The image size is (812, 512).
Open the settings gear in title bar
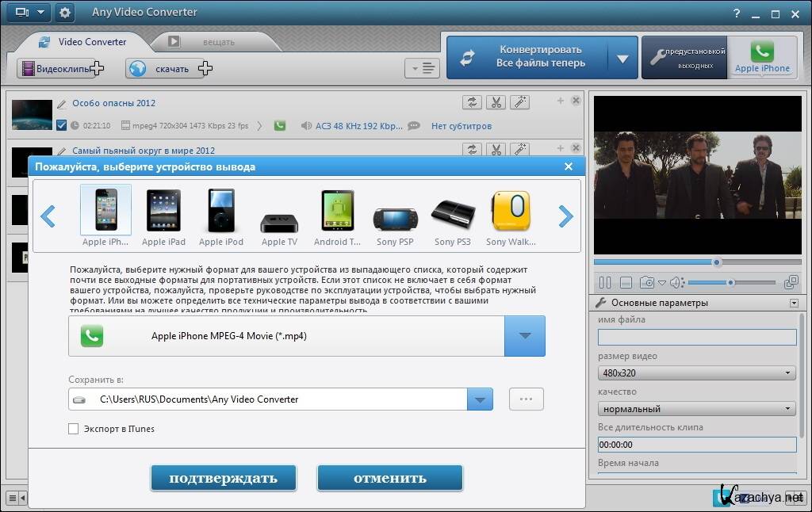(64, 13)
